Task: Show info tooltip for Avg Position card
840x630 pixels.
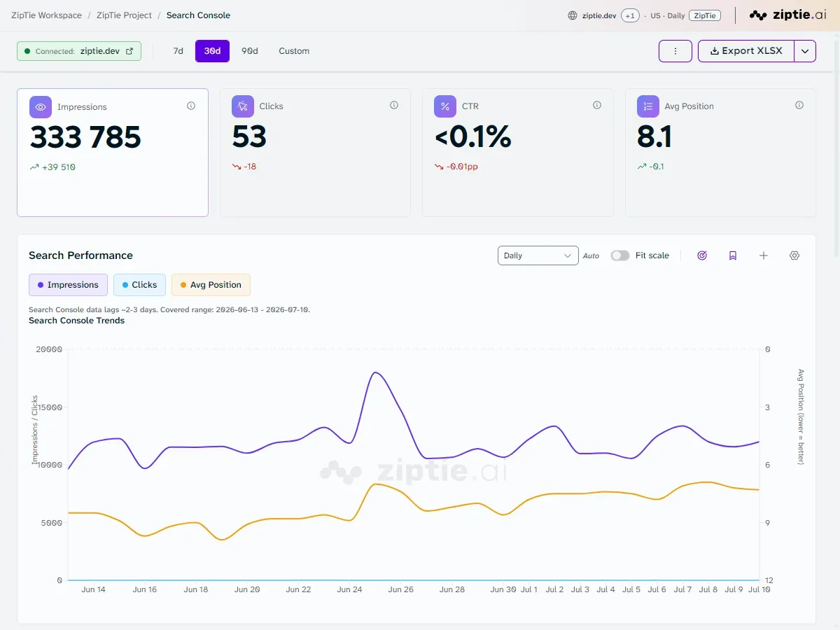Action: click(x=799, y=105)
